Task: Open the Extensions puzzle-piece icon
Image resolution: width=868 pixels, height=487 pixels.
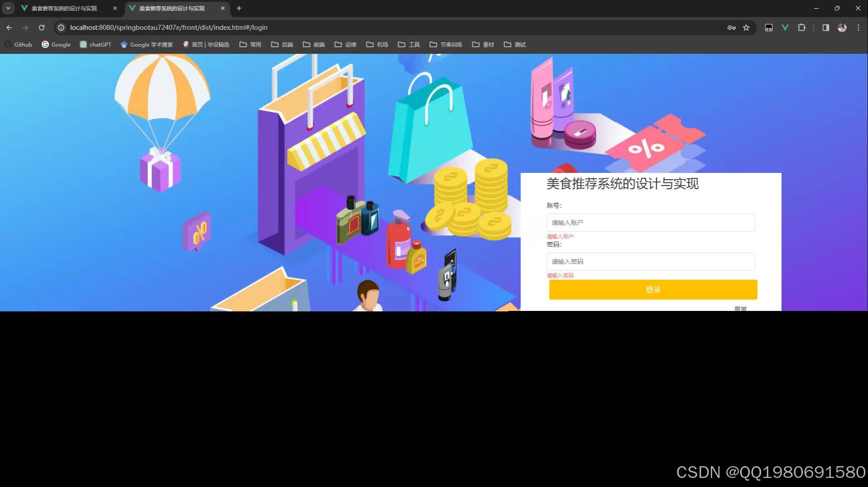Action: click(x=802, y=28)
